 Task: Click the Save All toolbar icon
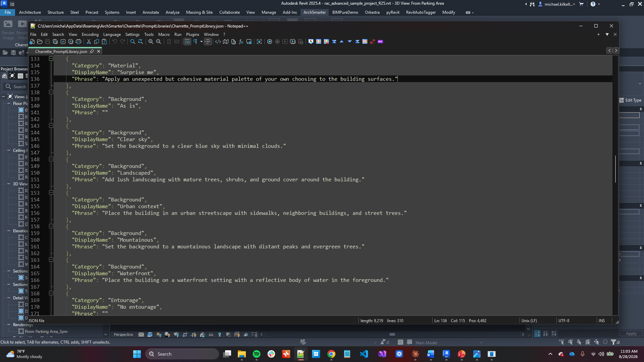click(x=55, y=42)
